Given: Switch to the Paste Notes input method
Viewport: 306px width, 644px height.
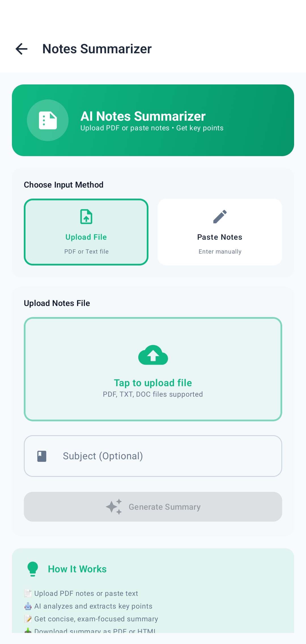Looking at the screenshot, I should (x=220, y=232).
